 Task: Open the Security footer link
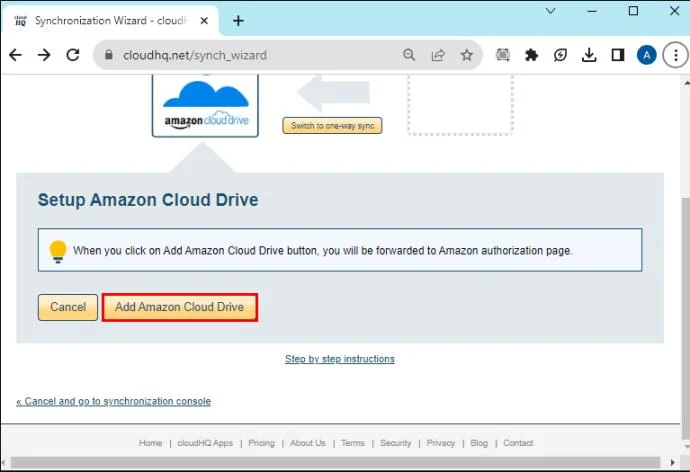[x=396, y=443]
